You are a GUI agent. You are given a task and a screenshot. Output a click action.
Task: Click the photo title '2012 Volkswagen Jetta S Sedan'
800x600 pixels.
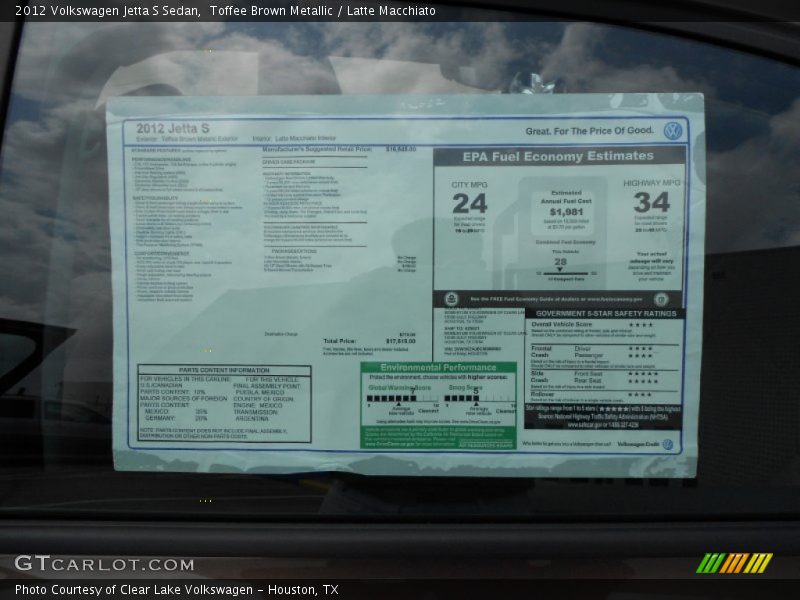108,11
